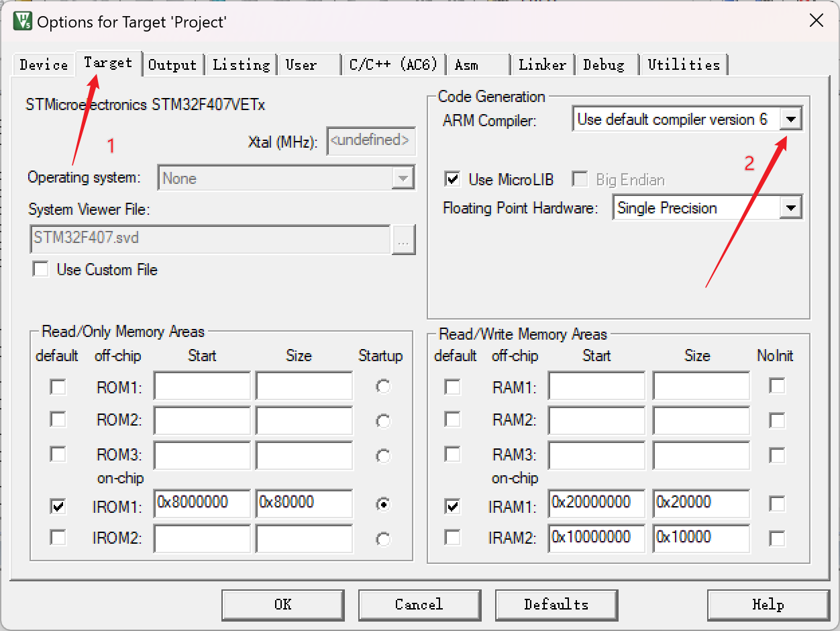Open the Floating Point Hardware dropdown

coord(792,208)
